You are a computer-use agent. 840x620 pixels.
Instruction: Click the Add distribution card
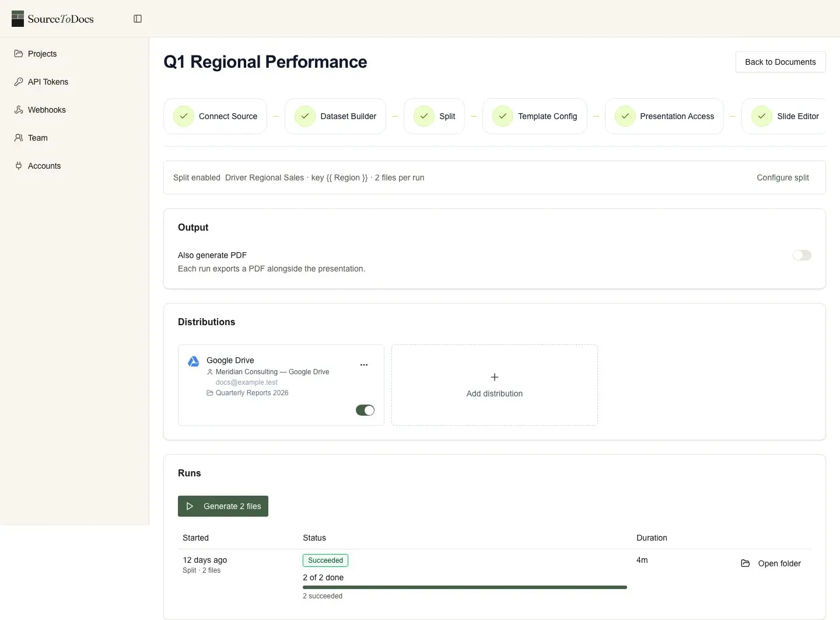pyautogui.click(x=495, y=385)
